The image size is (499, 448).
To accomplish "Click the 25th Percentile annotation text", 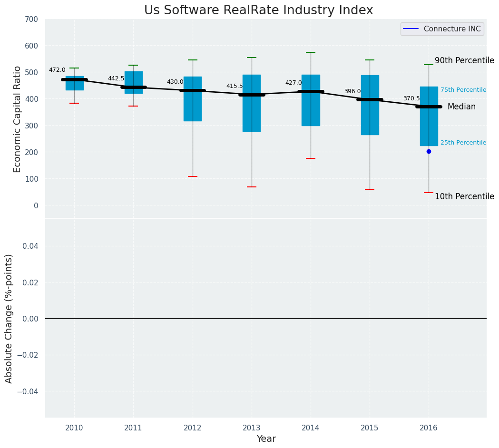I will 463,143.
